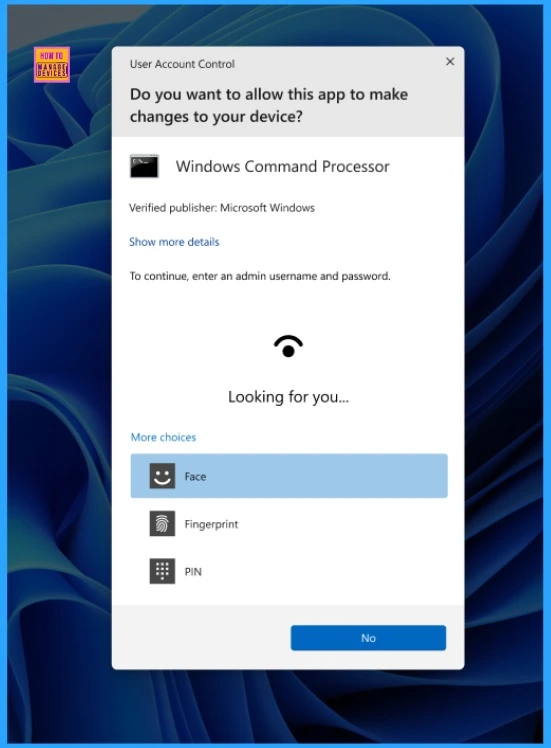
Task: Choose the PIN sign-in option label
Action: [193, 571]
